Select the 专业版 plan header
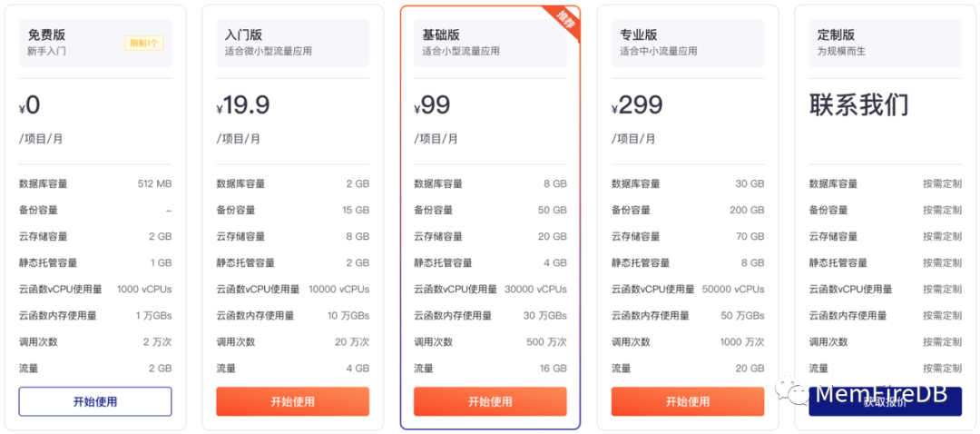 point(688,43)
